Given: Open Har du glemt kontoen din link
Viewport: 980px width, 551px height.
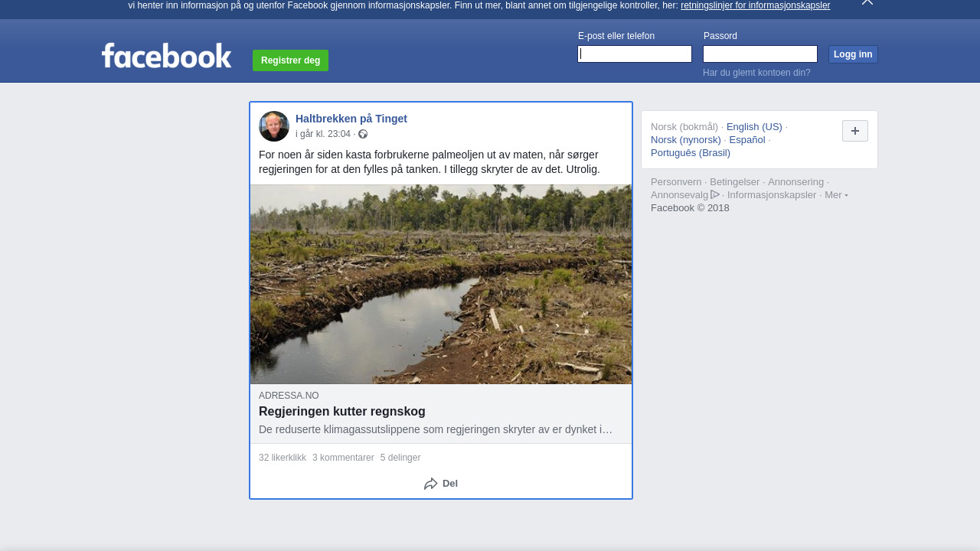Looking at the screenshot, I should click(756, 73).
